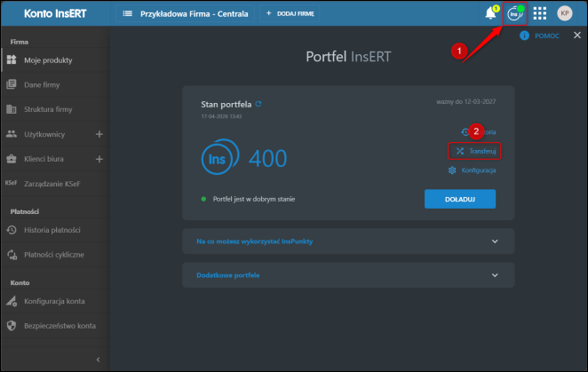Add a new user with plus icon
Image resolution: width=588 pixels, height=372 pixels.
pos(99,134)
